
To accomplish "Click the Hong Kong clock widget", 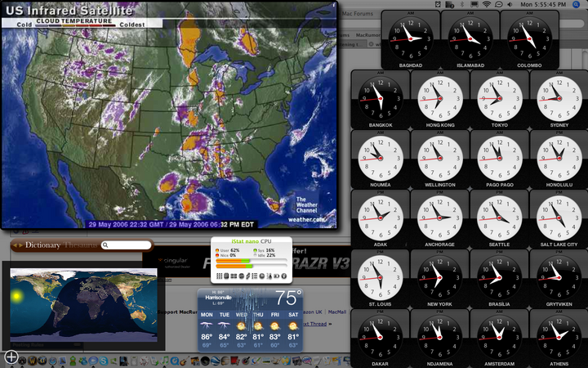I will pyautogui.click(x=440, y=100).
